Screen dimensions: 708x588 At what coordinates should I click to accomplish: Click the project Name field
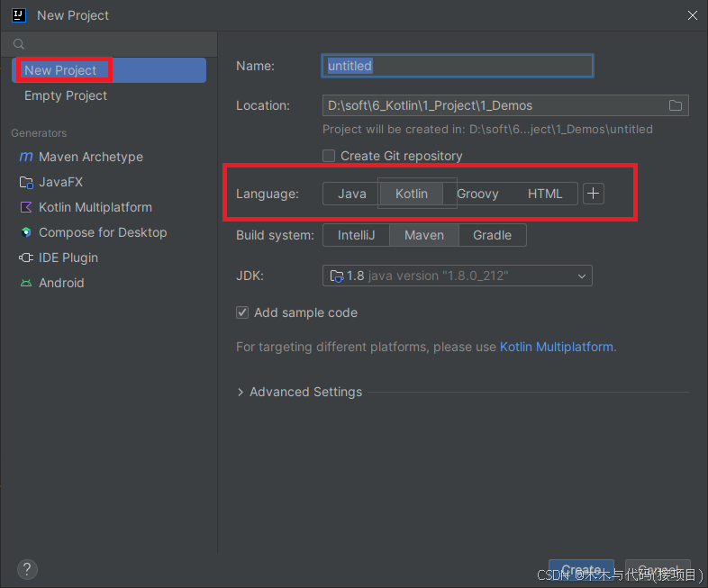458,66
